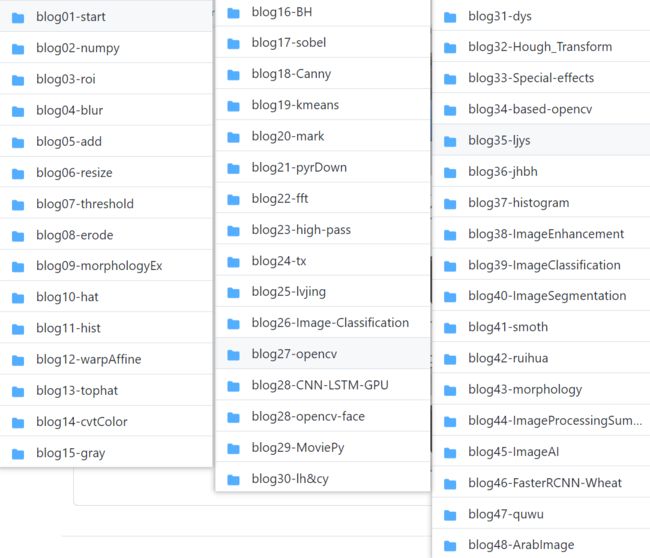
Task: Click folder icon for blog28-CNN-LSTM-GPU
Action: [234, 386]
